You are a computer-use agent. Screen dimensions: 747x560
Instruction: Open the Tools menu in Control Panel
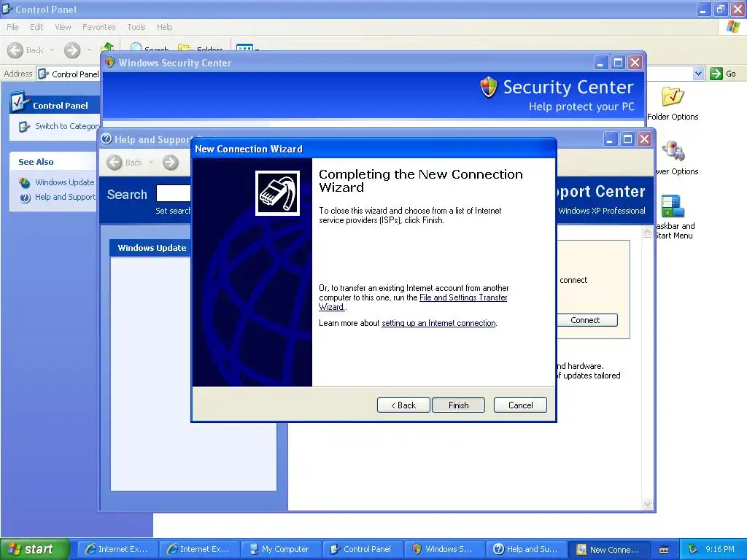click(x=136, y=27)
